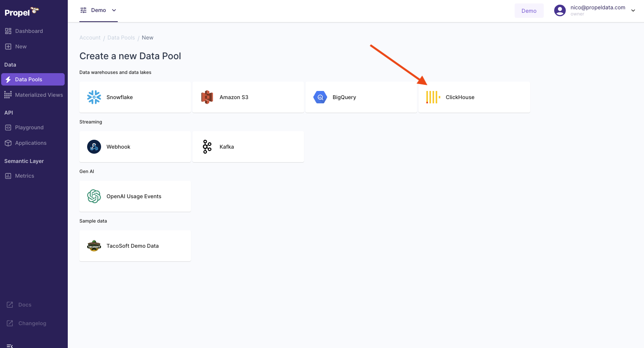The width and height of the screenshot is (644, 348).
Task: Click the ClickHouse logo icon
Action: [x=433, y=97]
